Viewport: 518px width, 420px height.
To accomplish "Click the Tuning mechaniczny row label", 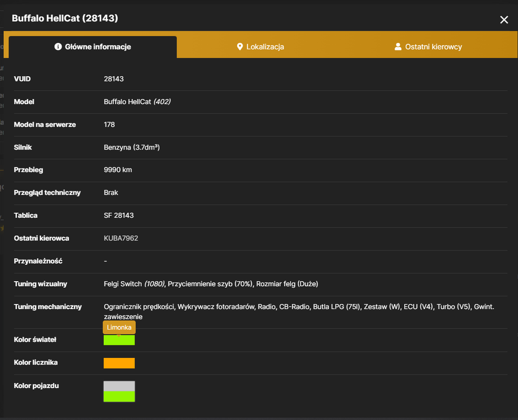I will coord(48,307).
